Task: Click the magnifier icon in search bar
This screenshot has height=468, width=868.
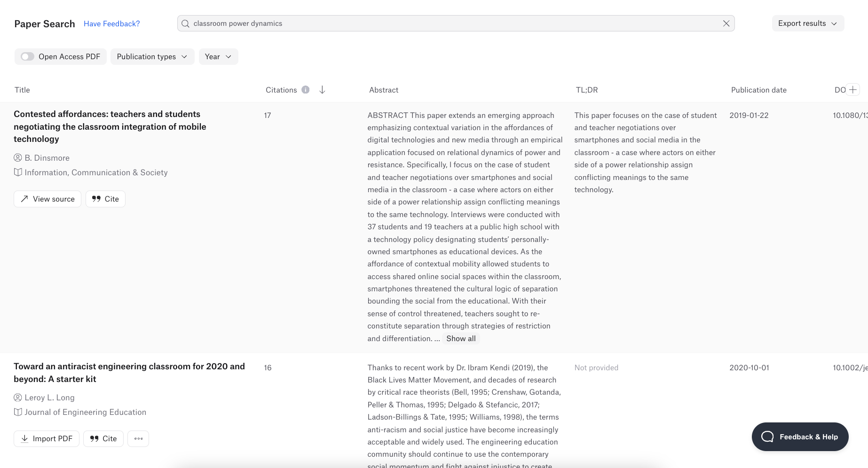Action: pos(185,23)
